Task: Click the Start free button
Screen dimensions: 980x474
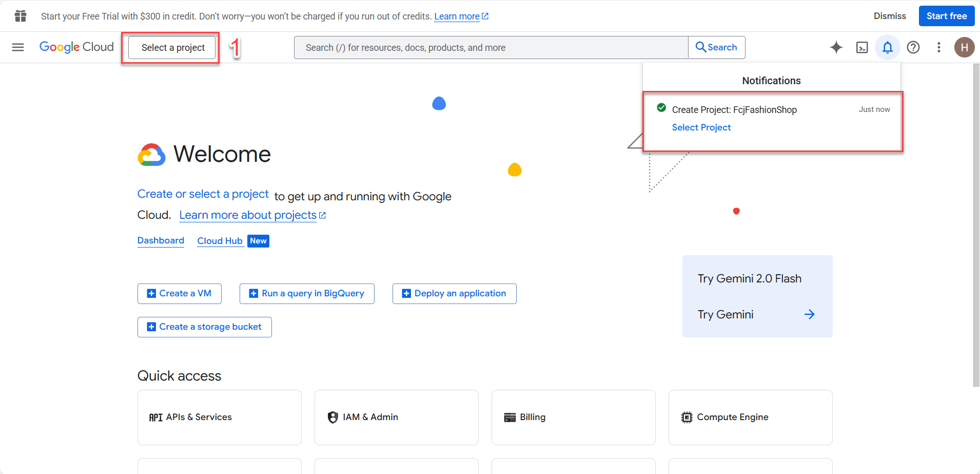Action: [x=947, y=16]
